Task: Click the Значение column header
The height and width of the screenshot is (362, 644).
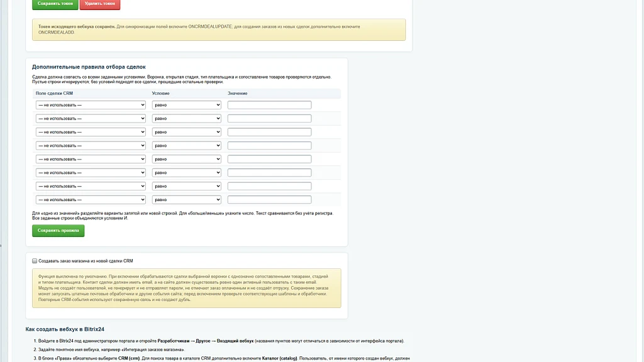Action: [x=237, y=94]
